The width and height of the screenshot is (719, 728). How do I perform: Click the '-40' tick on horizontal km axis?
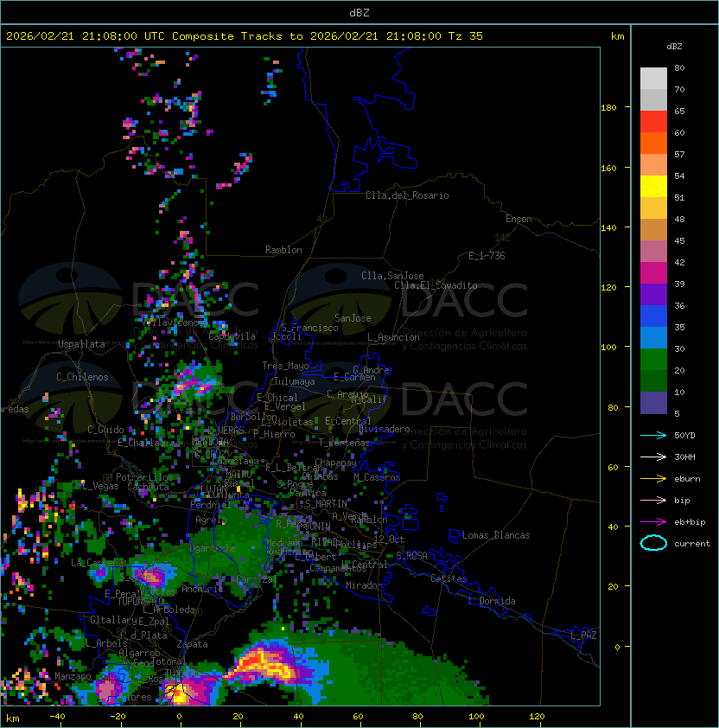pos(57,717)
